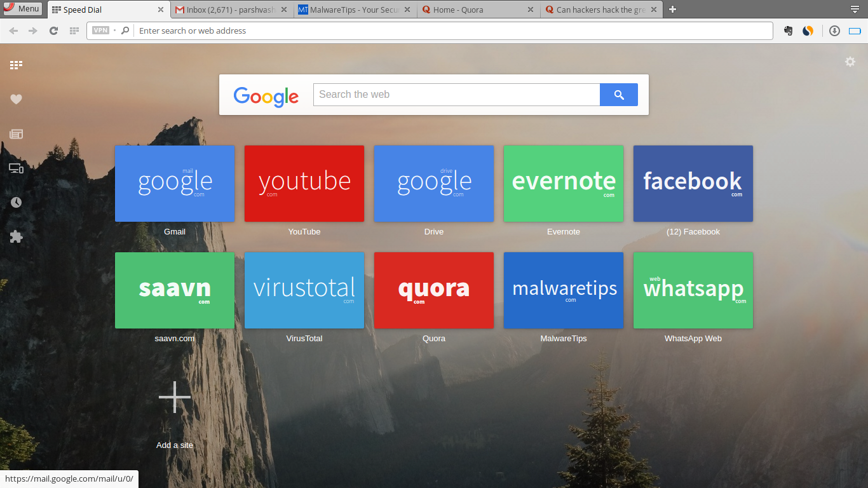The image size is (868, 488).
Task: Open Speed Dial from the sidebar
Action: click(x=17, y=65)
